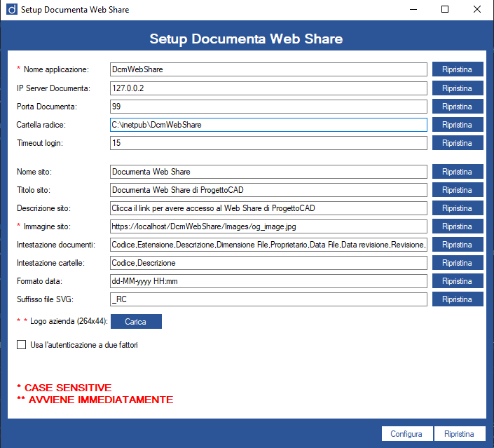Reset Nome applicazione with its Ripristina button

(458, 69)
